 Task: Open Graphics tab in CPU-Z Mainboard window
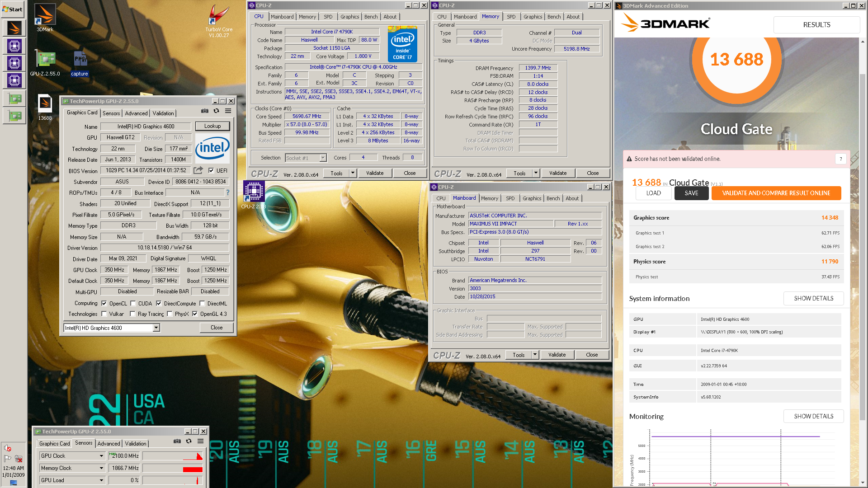(x=532, y=198)
